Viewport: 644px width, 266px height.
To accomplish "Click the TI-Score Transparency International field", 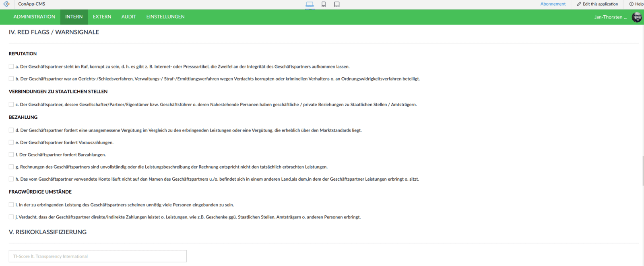I will point(98,256).
